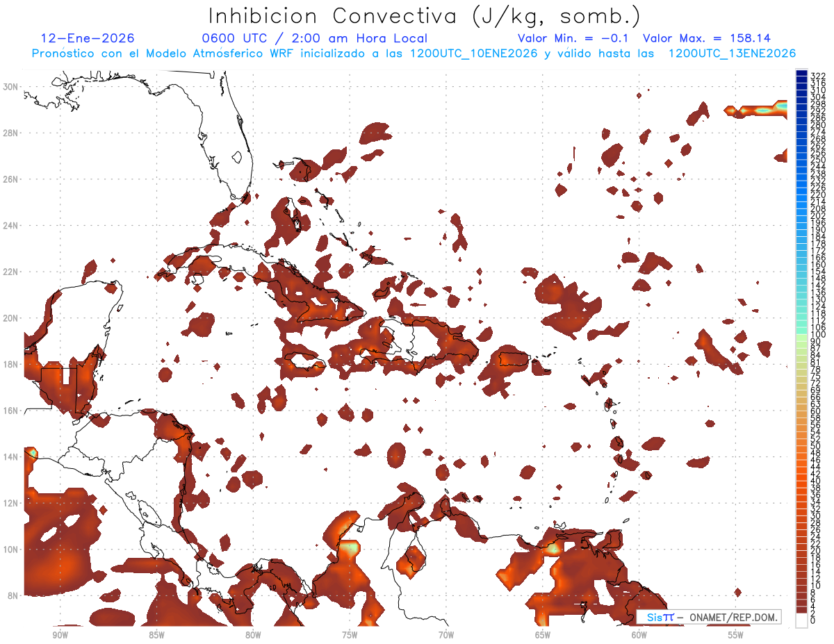834x644 pixels.
Task: Click the 220 value on the color scale
Action: pyautogui.click(x=817, y=195)
